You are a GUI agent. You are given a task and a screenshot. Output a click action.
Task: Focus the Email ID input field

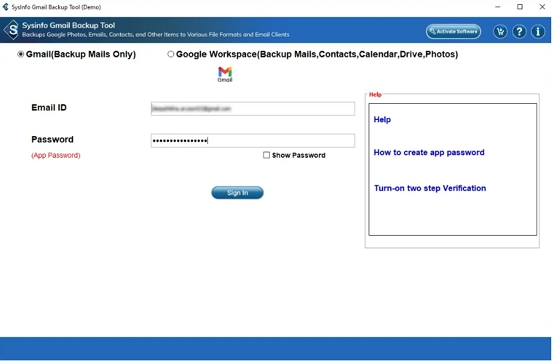coord(253,109)
